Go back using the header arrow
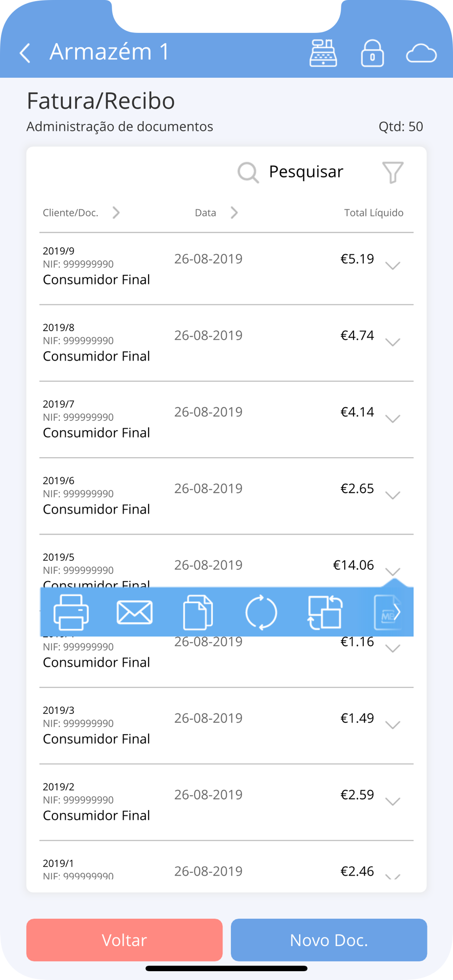The image size is (453, 980). 25,52
